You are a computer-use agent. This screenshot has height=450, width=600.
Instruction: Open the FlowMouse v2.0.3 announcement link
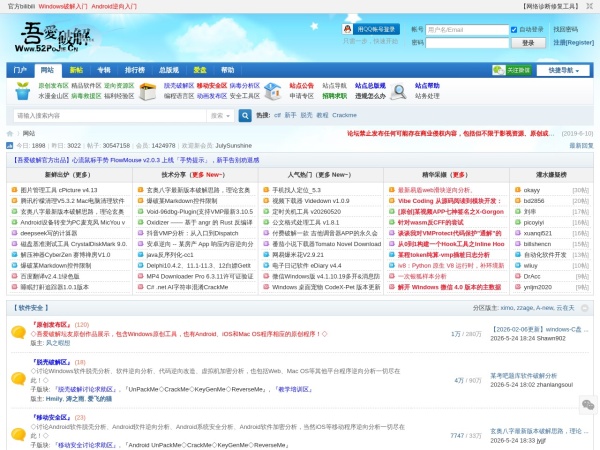(x=136, y=160)
